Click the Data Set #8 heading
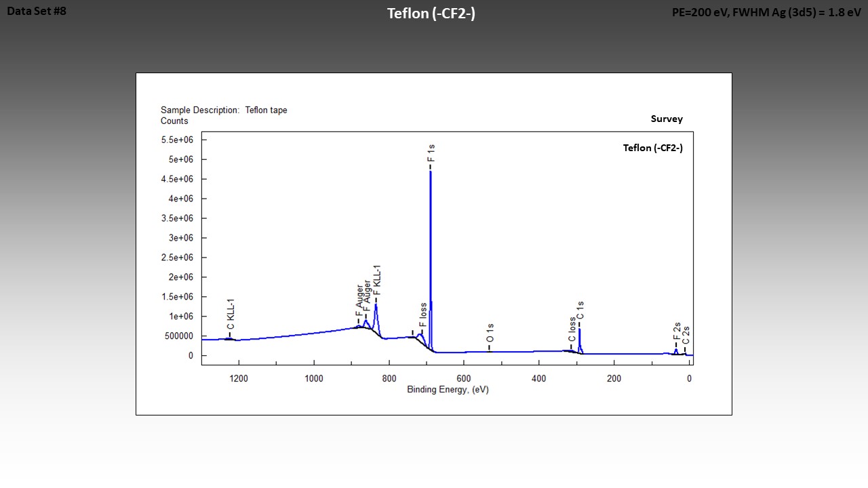 [37, 11]
